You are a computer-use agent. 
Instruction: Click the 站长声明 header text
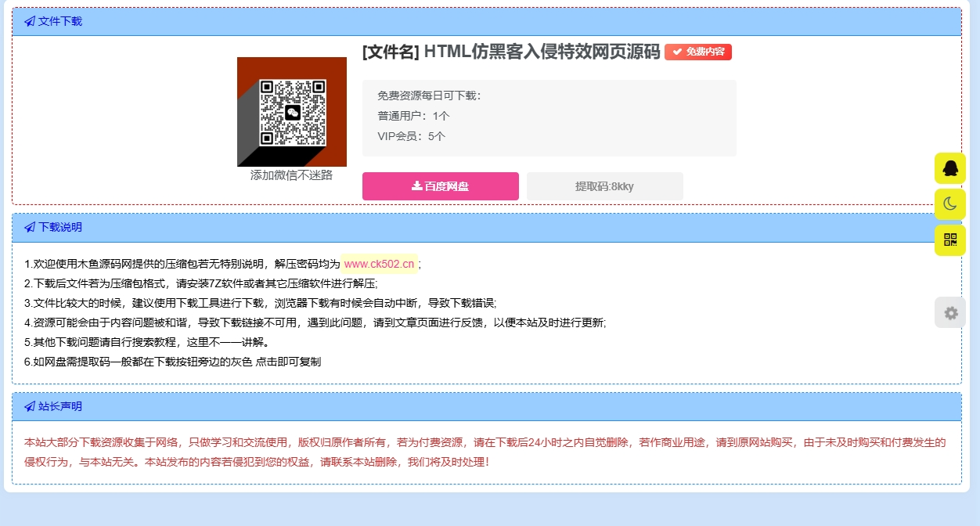point(60,406)
